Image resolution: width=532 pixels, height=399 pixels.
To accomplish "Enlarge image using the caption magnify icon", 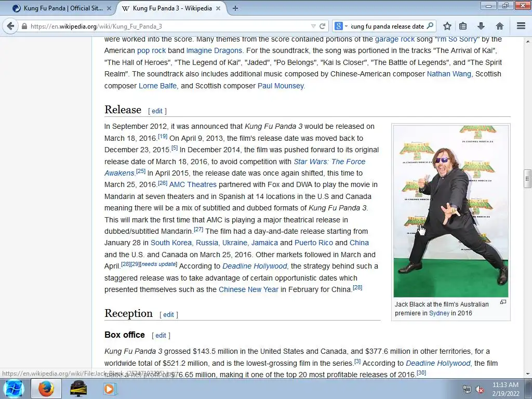I will (x=503, y=302).
